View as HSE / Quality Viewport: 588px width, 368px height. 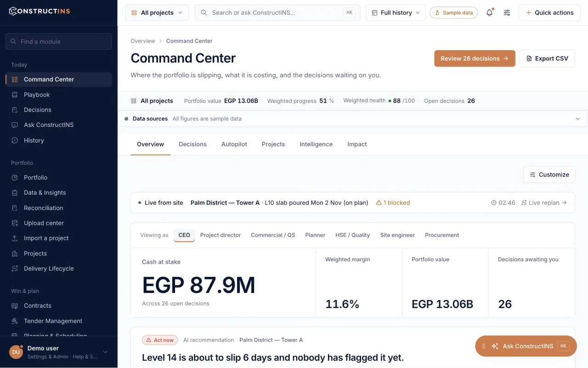352,235
